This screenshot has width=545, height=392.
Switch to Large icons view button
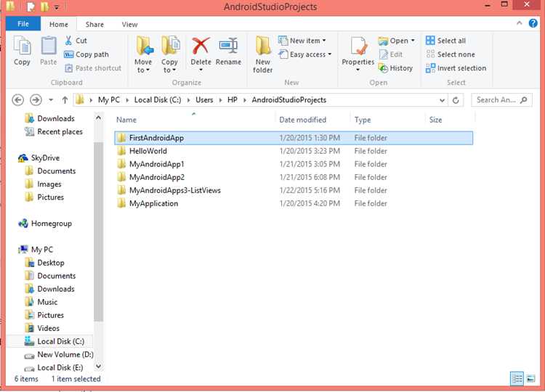(x=530, y=378)
